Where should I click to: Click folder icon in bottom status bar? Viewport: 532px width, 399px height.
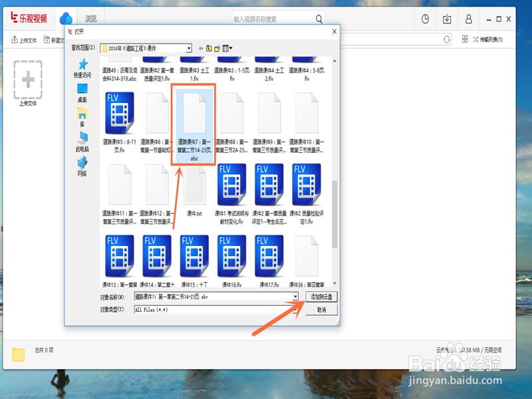(x=19, y=354)
